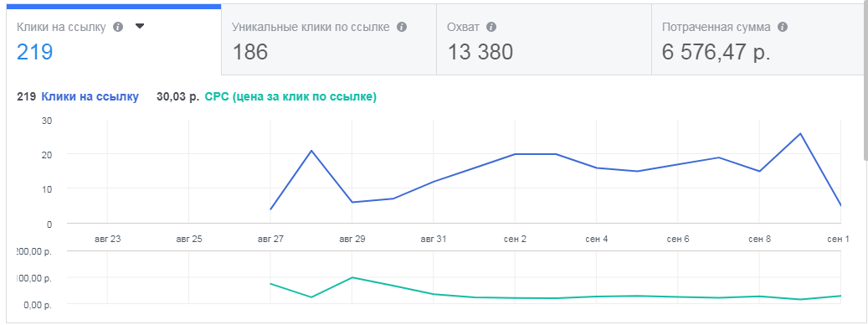
Task: Click the авг 31 axis date label
Action: tap(434, 240)
